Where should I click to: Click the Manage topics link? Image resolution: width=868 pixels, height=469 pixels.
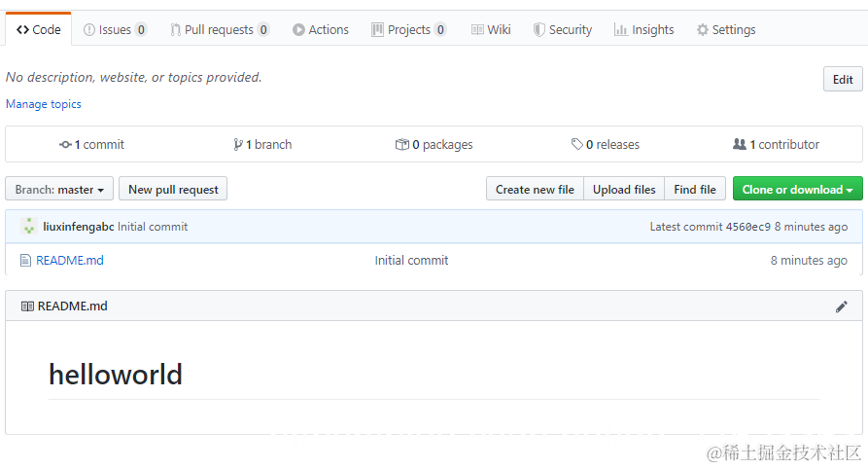(43, 104)
